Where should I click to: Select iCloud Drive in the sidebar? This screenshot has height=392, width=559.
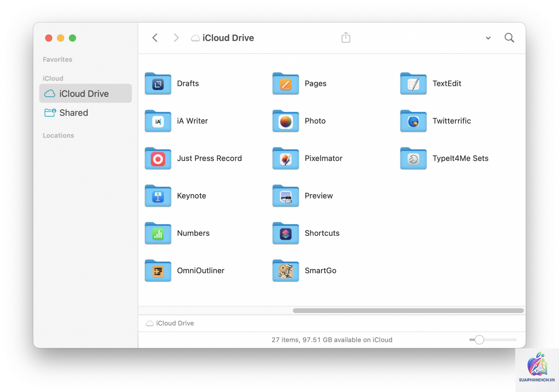click(86, 93)
